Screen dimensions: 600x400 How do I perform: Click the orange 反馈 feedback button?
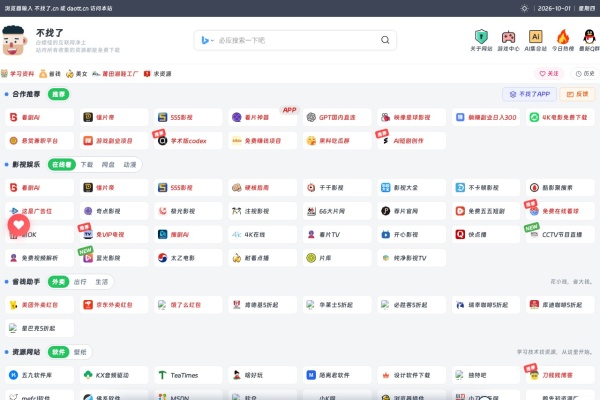click(x=577, y=94)
